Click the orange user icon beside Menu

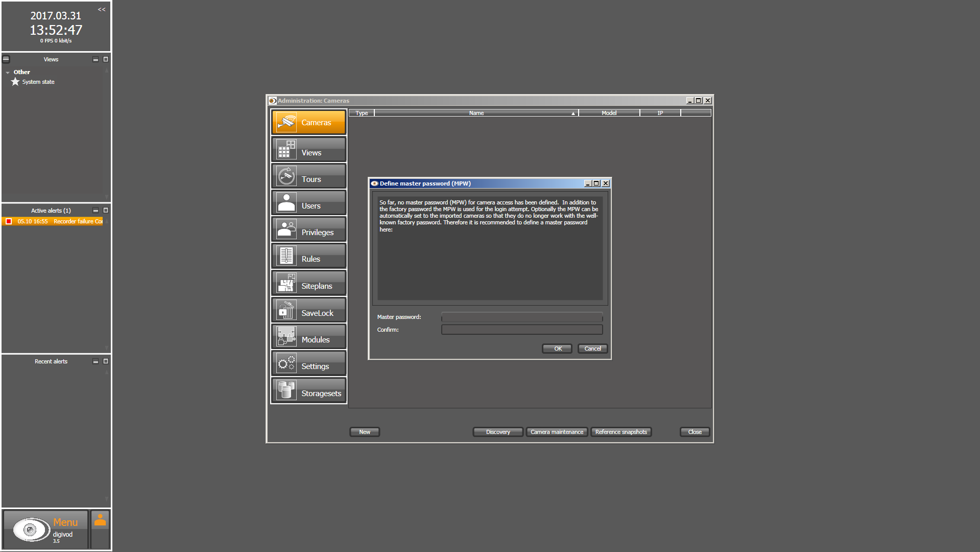pyautogui.click(x=100, y=521)
